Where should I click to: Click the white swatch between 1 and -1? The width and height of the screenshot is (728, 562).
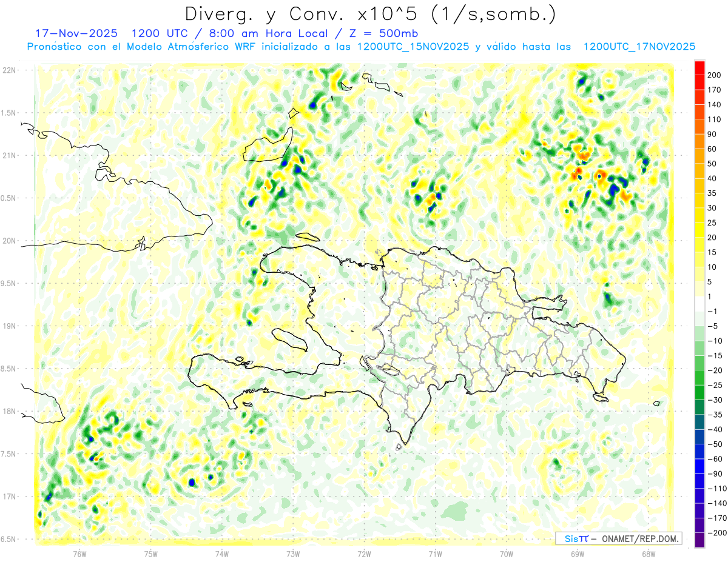pyautogui.click(x=699, y=304)
